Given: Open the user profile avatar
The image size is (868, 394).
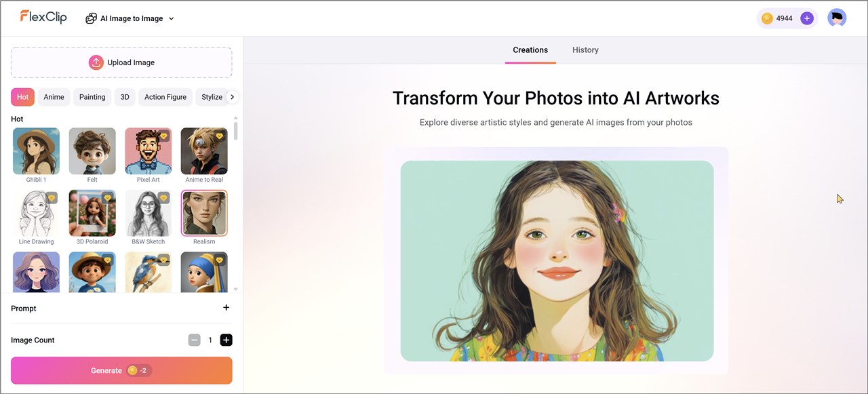Looking at the screenshot, I should 837,18.
